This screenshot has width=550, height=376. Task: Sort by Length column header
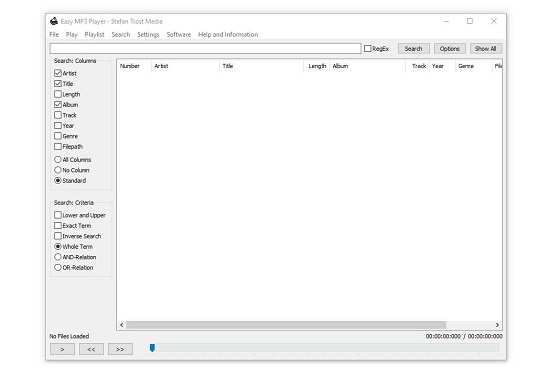click(x=316, y=66)
